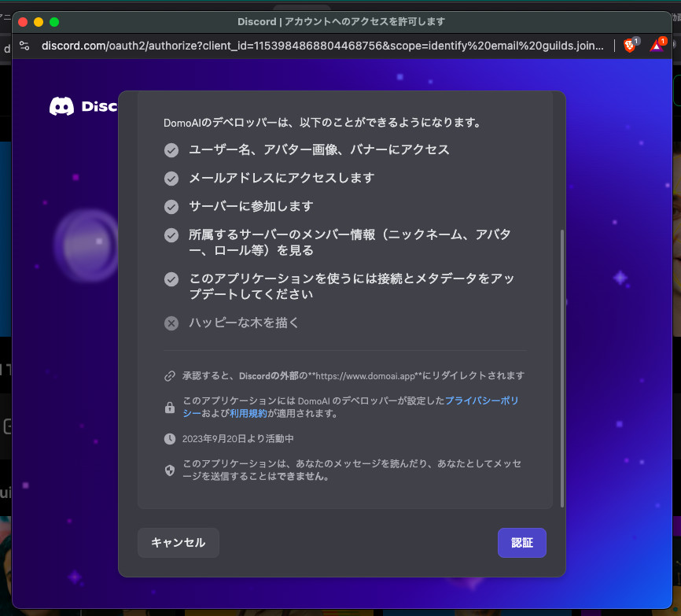This screenshot has width=681, height=616.
Task: Click the padlock icon beside privacy policy text
Action: (x=170, y=407)
